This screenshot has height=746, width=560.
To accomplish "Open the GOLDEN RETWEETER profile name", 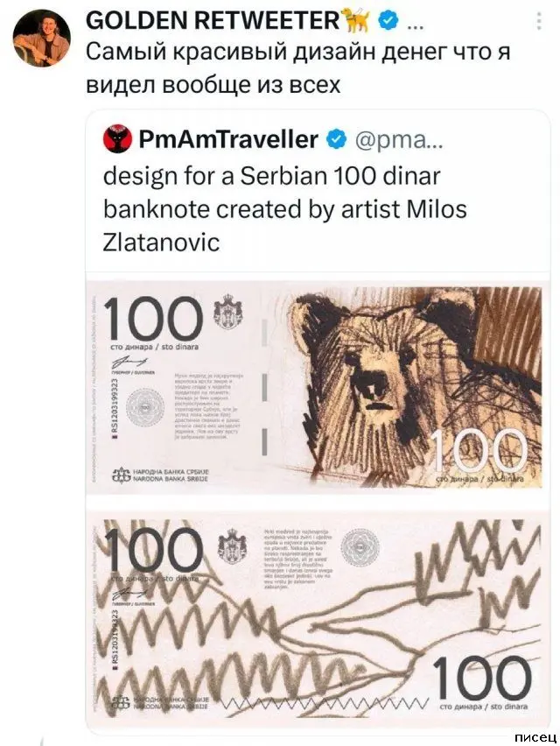I will pos(212,19).
